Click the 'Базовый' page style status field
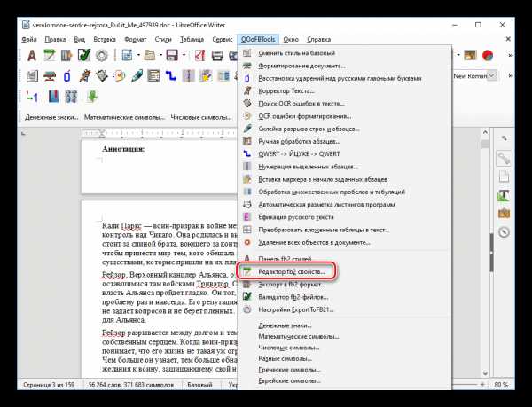Viewport: 532px width, 407px height. 199,385
